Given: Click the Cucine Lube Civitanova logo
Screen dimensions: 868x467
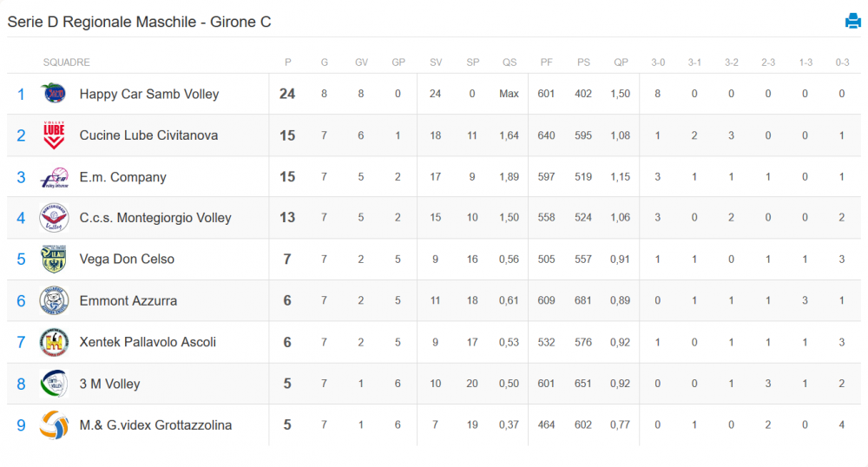Looking at the screenshot, I should (x=54, y=135).
